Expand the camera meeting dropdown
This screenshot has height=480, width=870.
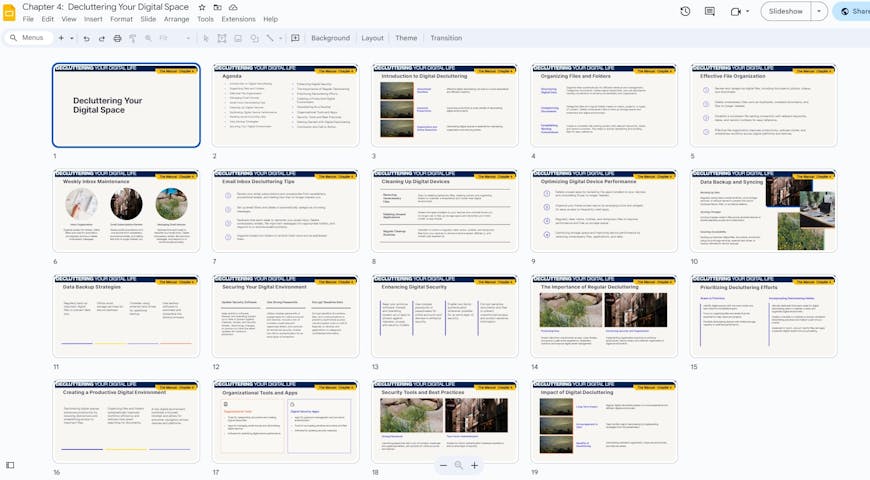click(748, 11)
